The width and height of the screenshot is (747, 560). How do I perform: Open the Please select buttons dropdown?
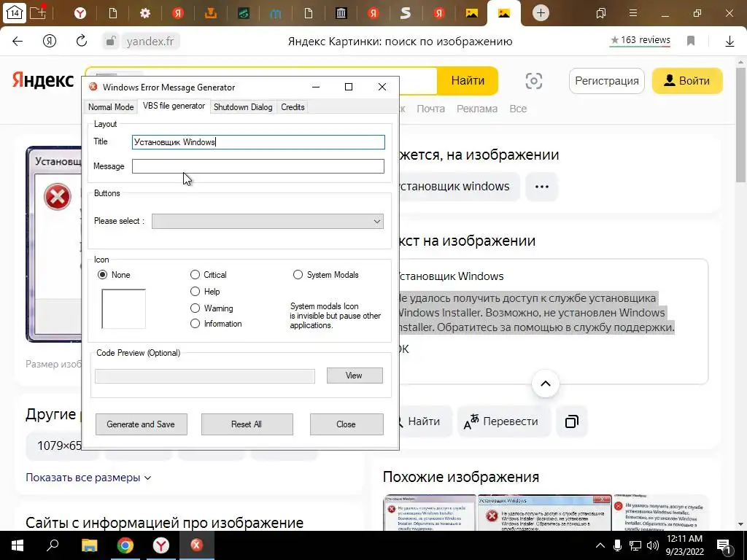pos(268,221)
